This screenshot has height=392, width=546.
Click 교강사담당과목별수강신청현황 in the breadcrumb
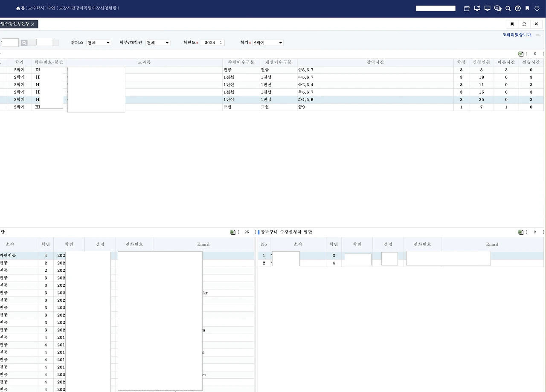tap(88, 8)
